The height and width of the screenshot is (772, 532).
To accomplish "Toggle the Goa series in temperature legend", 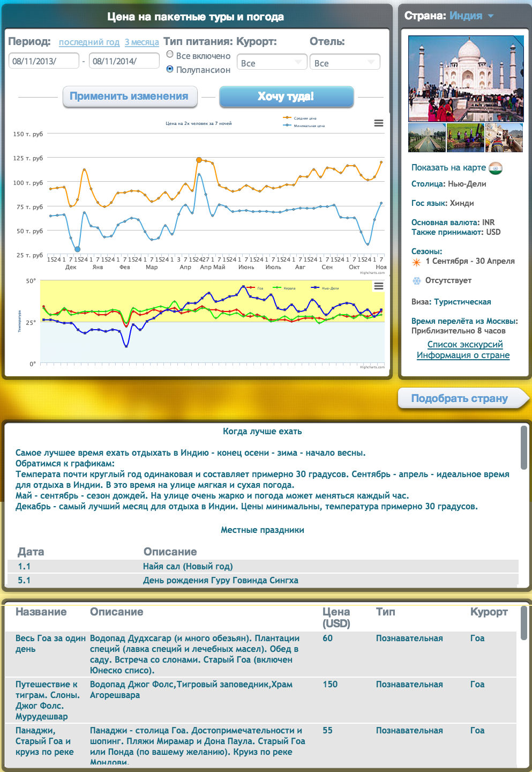I will [254, 288].
